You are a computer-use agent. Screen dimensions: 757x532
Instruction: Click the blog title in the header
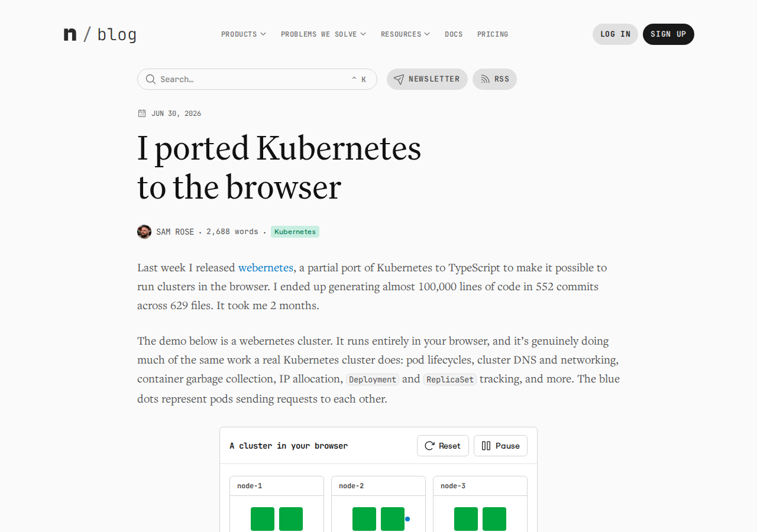(x=117, y=35)
